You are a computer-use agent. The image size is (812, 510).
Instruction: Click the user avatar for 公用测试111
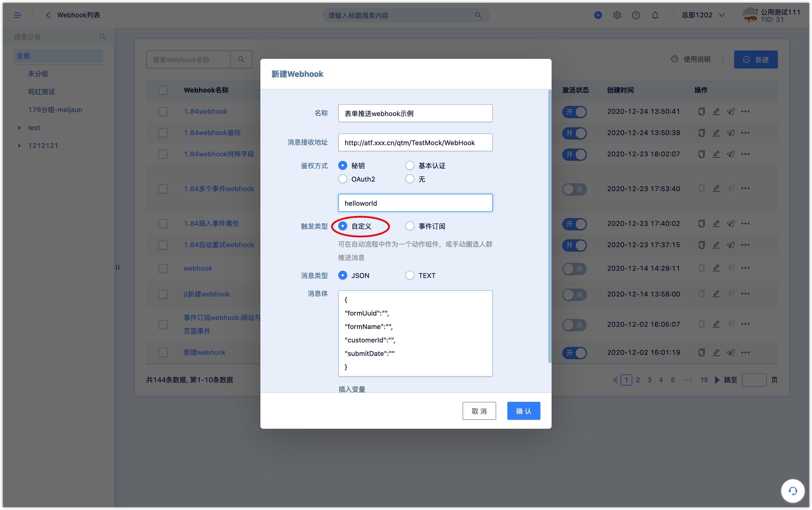[x=750, y=15]
